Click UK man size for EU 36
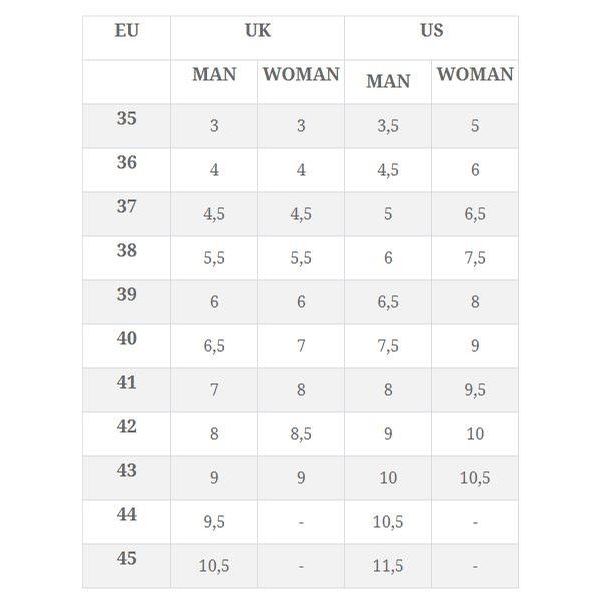 [214, 170]
